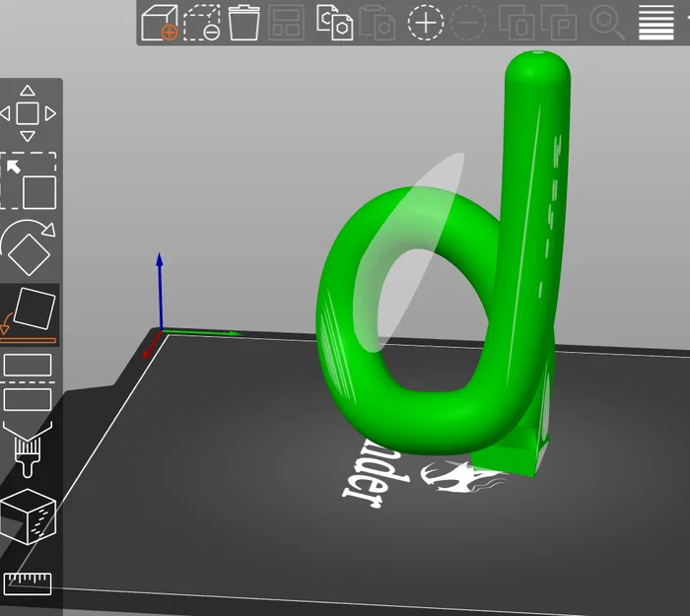Click the Split to objects icon
The image size is (690, 616).
[517, 23]
